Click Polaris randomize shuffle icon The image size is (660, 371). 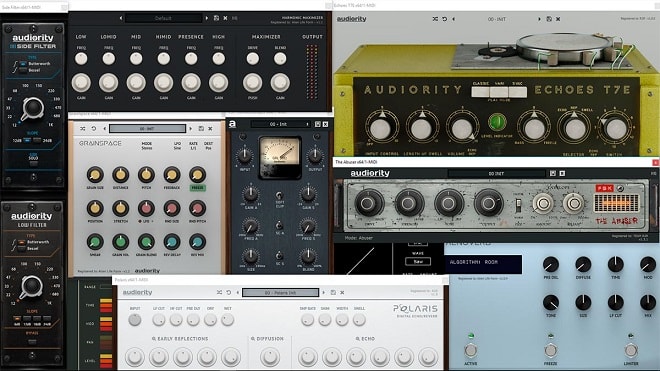(x=219, y=292)
